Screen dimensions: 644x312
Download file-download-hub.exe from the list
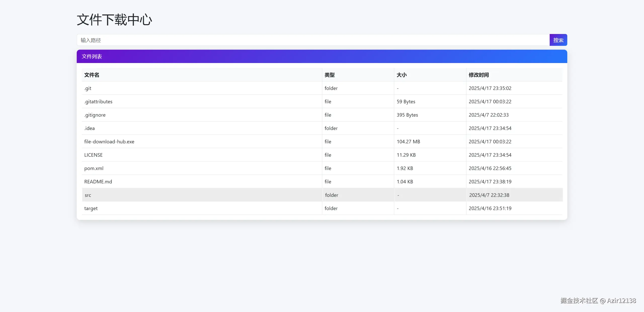pos(109,142)
